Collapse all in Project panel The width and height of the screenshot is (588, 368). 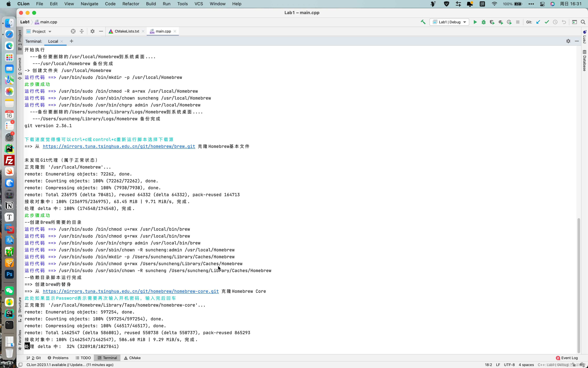click(82, 31)
